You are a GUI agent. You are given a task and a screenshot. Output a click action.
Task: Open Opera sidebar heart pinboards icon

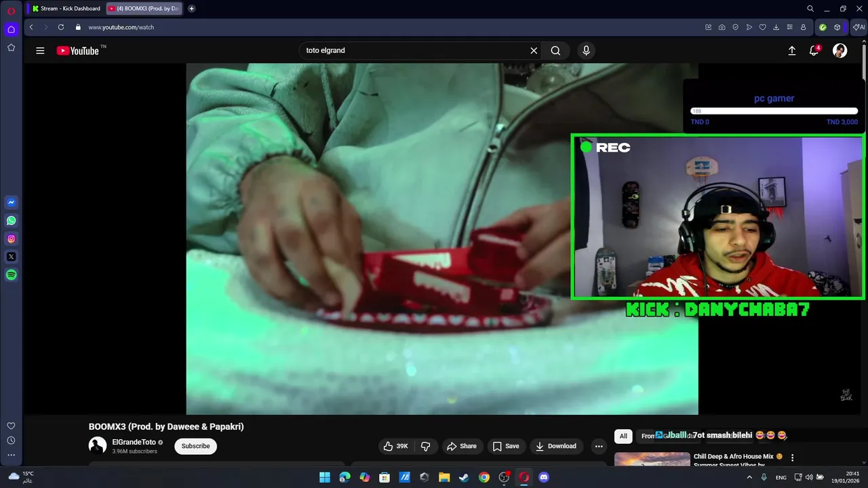point(11,426)
